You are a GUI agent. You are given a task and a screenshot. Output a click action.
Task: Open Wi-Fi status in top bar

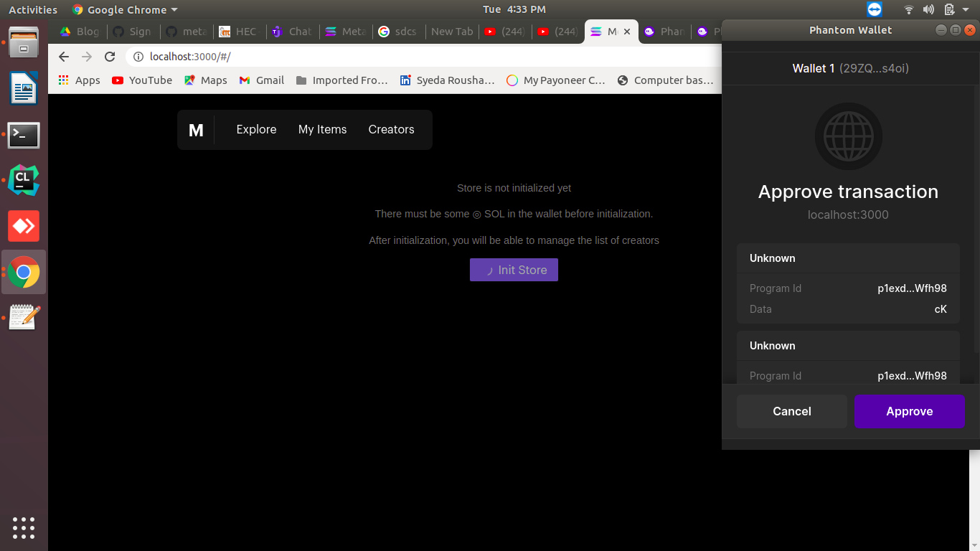[x=909, y=9]
